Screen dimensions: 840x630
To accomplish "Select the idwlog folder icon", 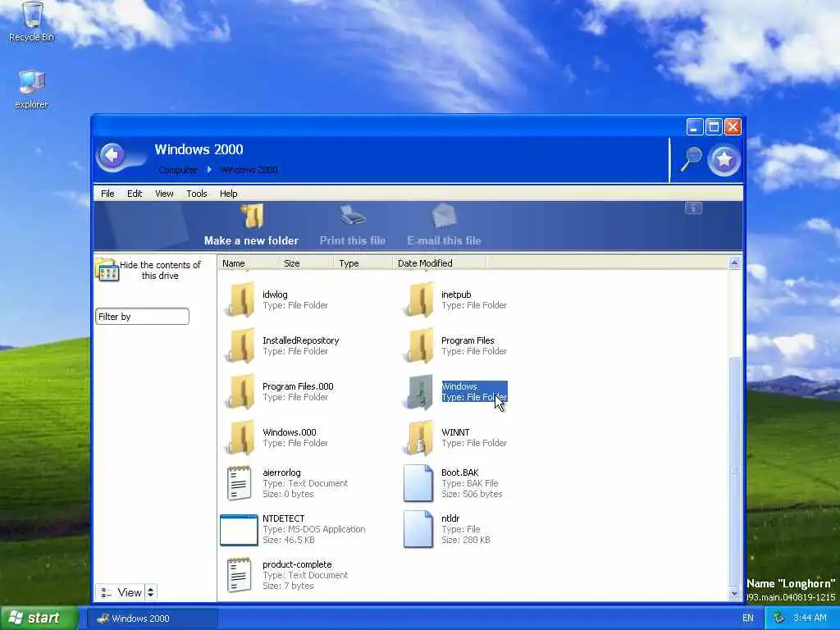I will click(x=240, y=300).
